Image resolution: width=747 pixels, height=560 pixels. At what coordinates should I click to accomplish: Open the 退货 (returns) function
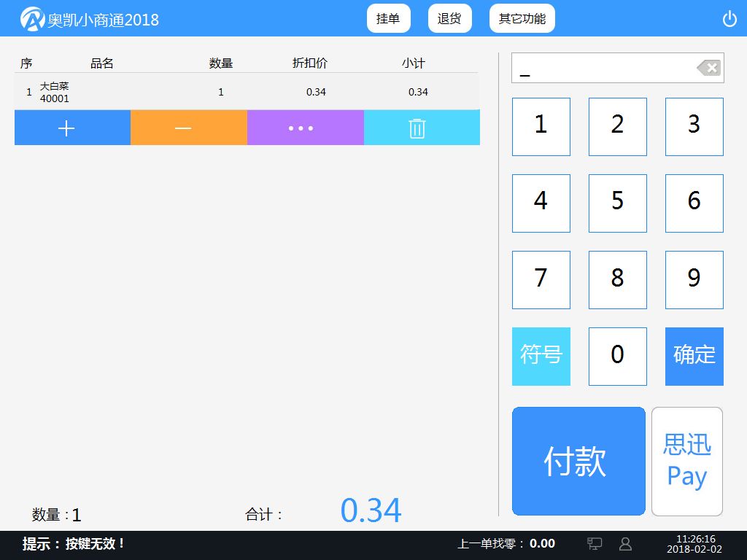coord(449,18)
